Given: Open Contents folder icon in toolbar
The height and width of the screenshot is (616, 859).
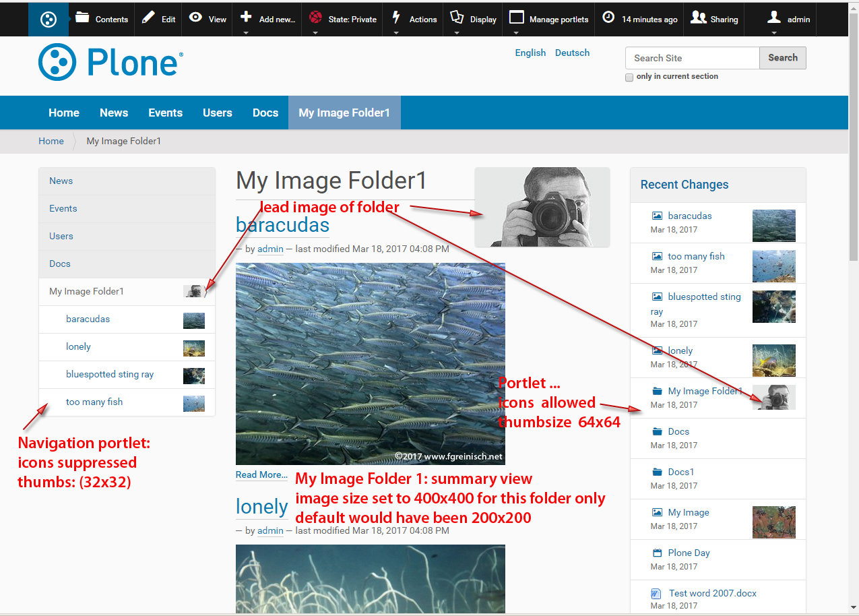Looking at the screenshot, I should point(82,18).
